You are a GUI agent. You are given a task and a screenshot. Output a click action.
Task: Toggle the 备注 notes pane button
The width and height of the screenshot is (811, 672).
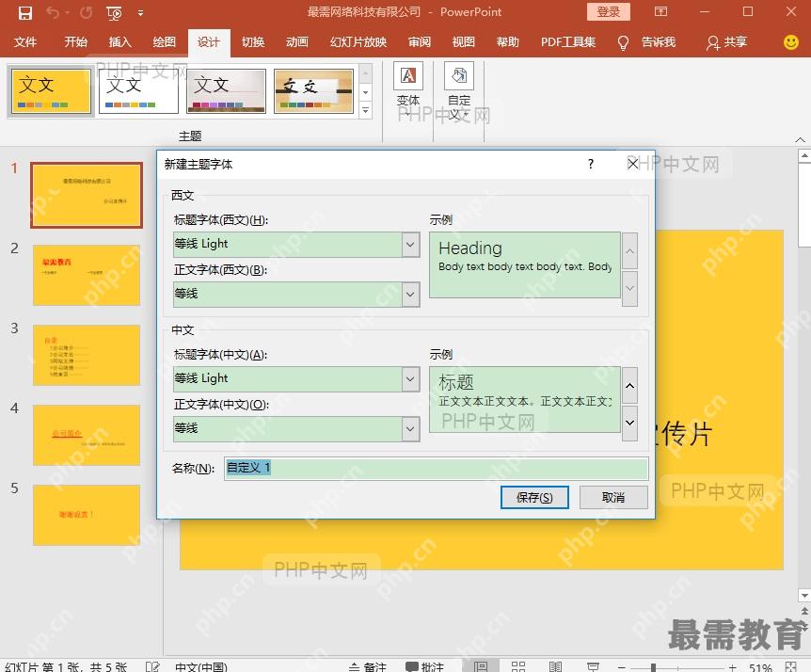click(367, 666)
